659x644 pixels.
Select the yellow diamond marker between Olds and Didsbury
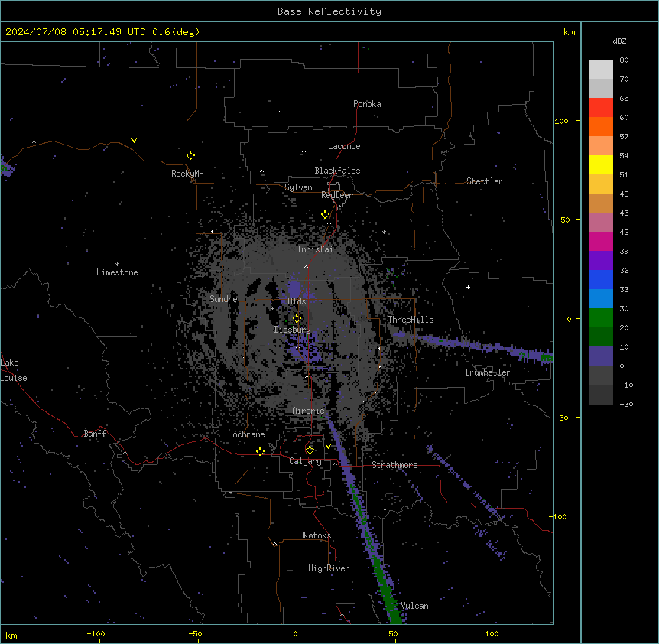coord(297,319)
